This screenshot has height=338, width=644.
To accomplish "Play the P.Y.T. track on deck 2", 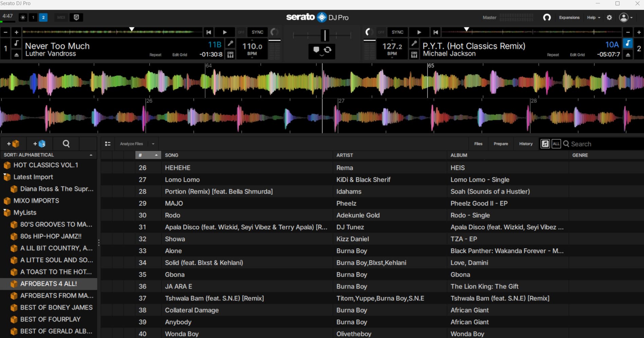I will point(419,32).
